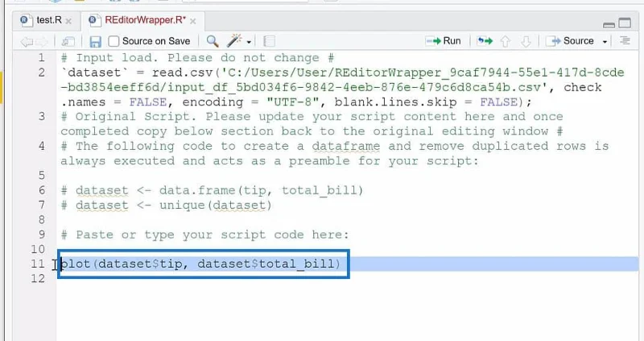Viewport: 644px width, 341px height.
Task: Expand the code tools dropdown arrow
Action: (249, 42)
